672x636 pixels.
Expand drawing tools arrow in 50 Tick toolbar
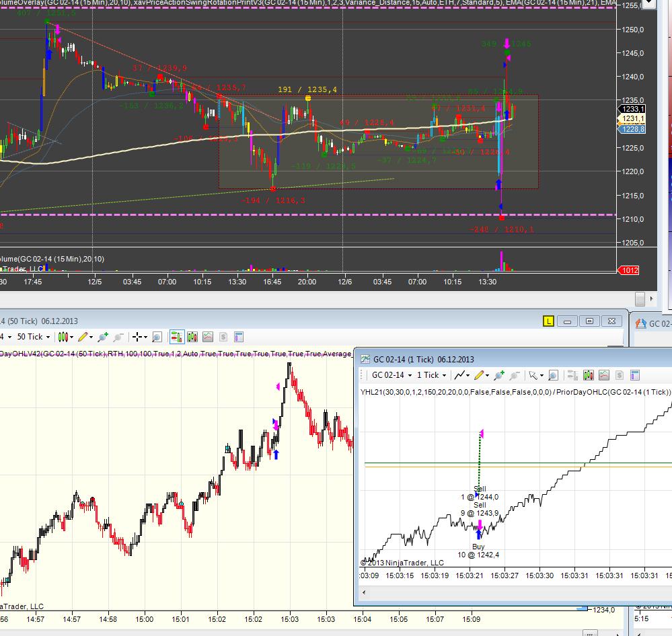pyautogui.click(x=91, y=337)
